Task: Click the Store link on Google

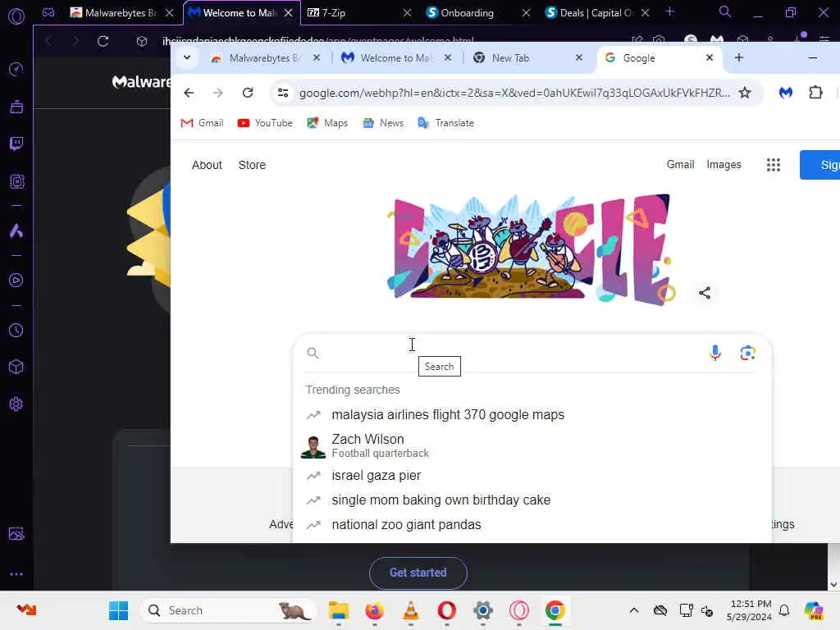Action: [x=252, y=165]
